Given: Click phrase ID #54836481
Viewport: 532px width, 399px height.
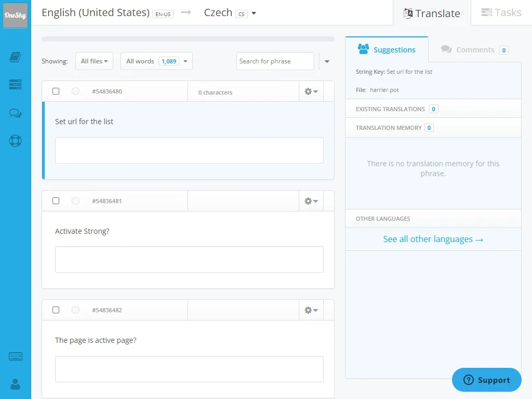Looking at the screenshot, I should point(107,201).
